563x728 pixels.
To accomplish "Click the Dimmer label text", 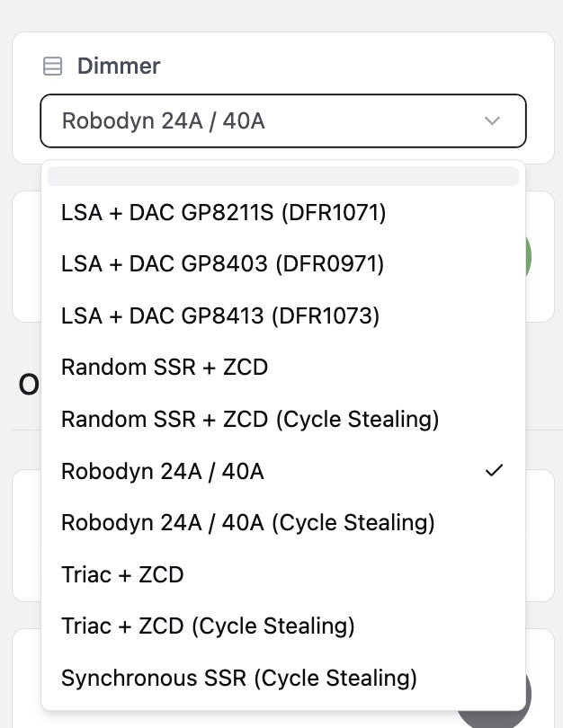I will coord(119,66).
